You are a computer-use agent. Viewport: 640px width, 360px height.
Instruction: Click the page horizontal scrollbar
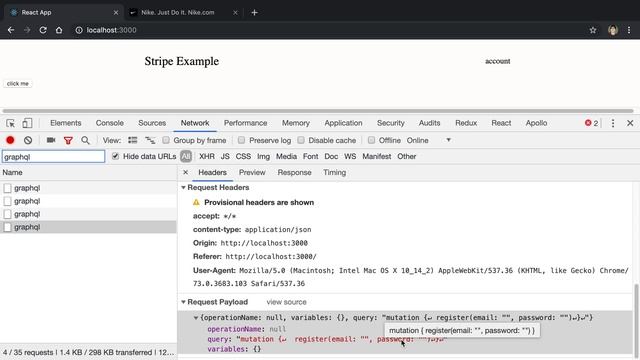[318, 111]
